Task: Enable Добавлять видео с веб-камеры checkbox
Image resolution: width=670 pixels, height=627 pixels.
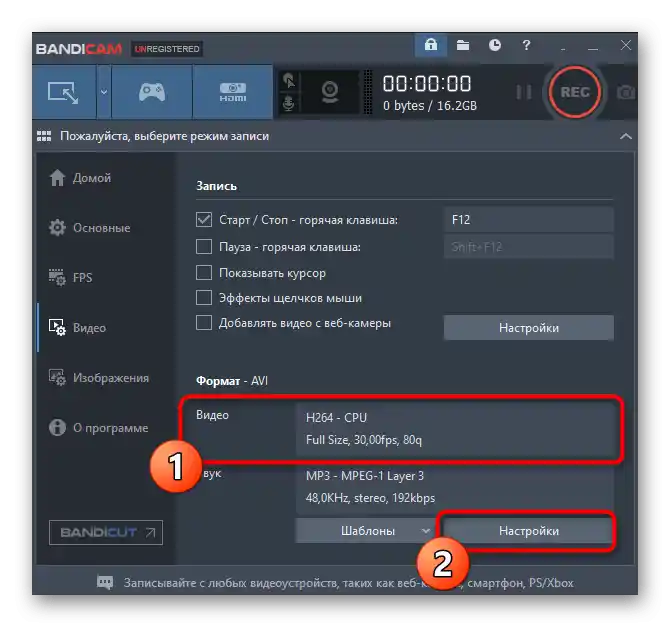Action: (x=204, y=323)
